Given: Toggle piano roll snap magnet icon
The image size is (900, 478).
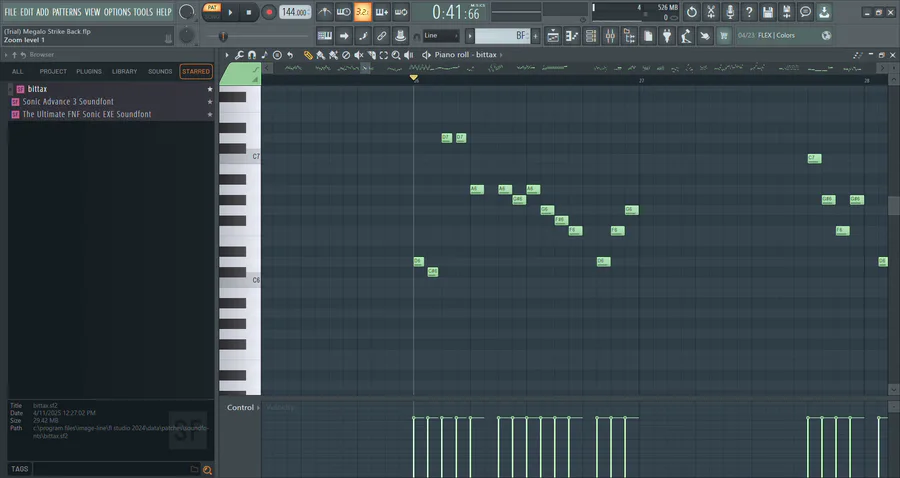Looking at the screenshot, I should [x=252, y=55].
